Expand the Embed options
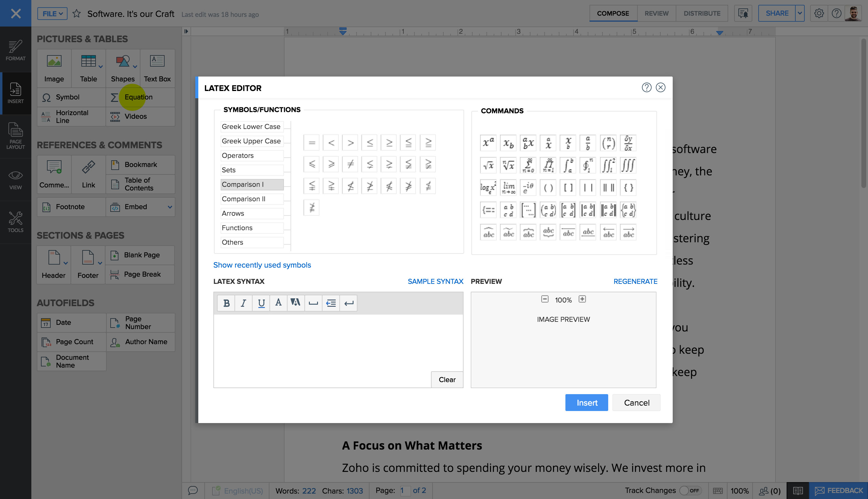 [x=169, y=207]
